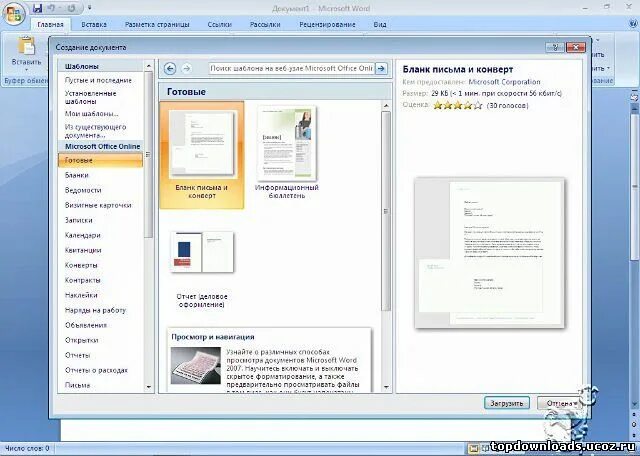Switch to the Ссылки tab
This screenshot has height=456, width=640.
pyautogui.click(x=220, y=24)
